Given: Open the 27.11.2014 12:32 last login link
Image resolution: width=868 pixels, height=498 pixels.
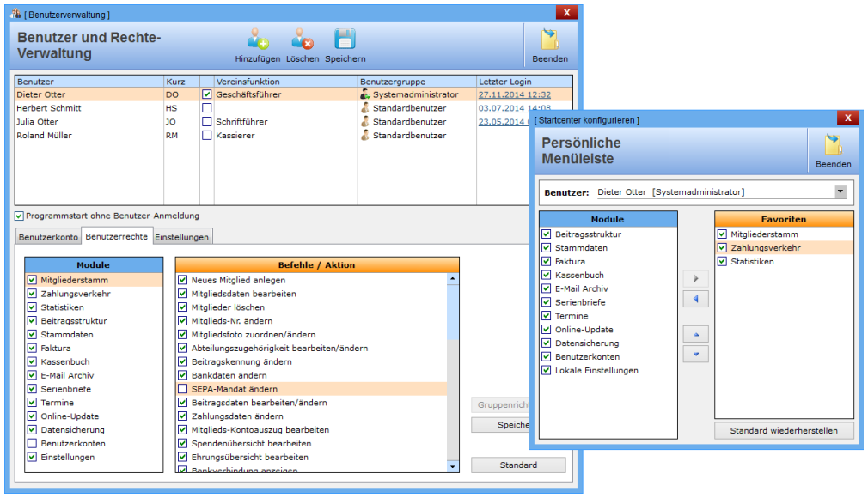Looking at the screenshot, I should pyautogui.click(x=514, y=95).
